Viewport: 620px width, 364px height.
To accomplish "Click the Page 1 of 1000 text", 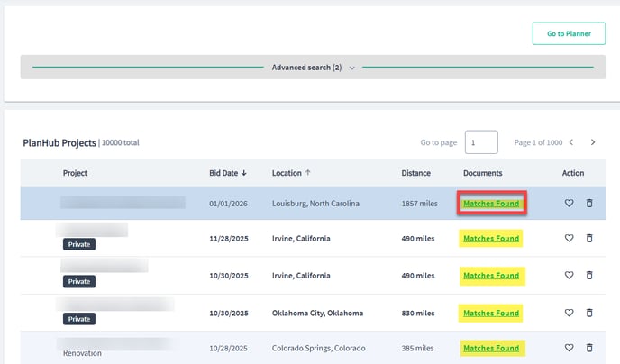I will 538,142.
